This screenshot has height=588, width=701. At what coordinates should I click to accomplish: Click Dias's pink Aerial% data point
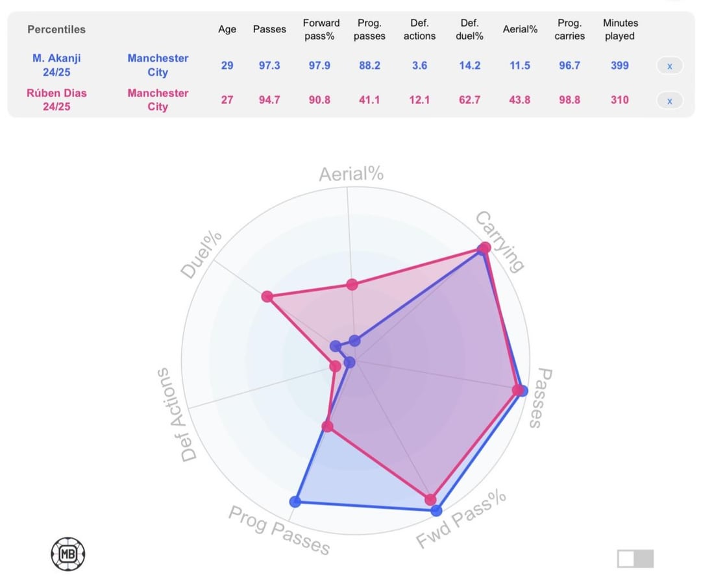[352, 284]
